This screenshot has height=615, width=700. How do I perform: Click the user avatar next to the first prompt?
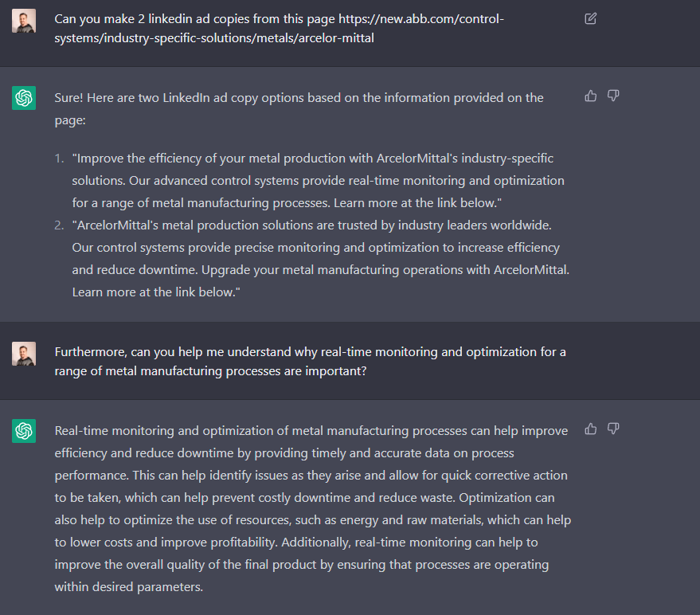tap(24, 21)
